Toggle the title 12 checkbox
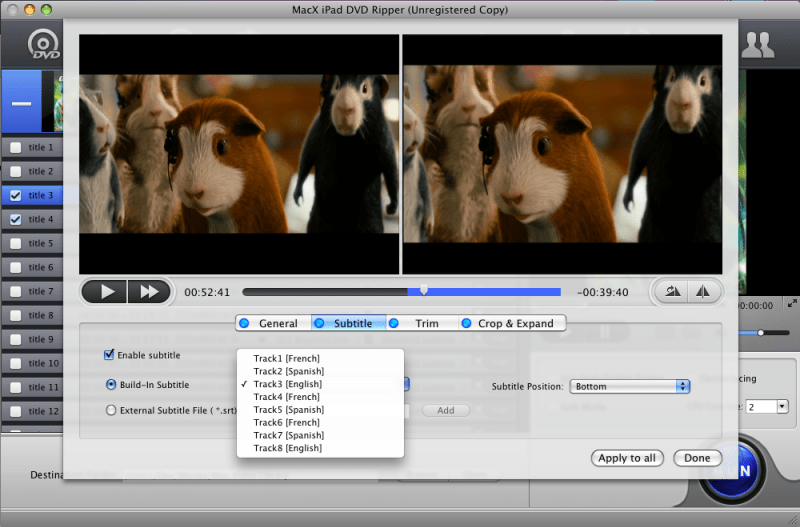The width and height of the screenshot is (800, 527). pyautogui.click(x=16, y=411)
